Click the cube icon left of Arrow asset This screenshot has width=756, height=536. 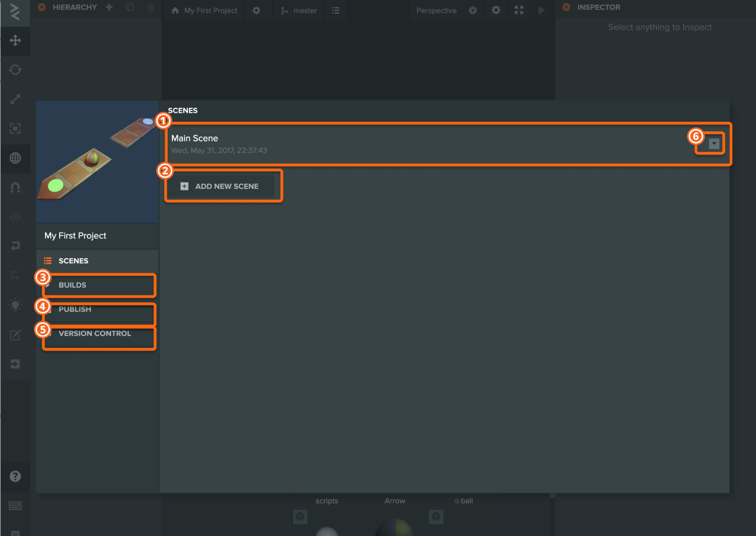300,517
